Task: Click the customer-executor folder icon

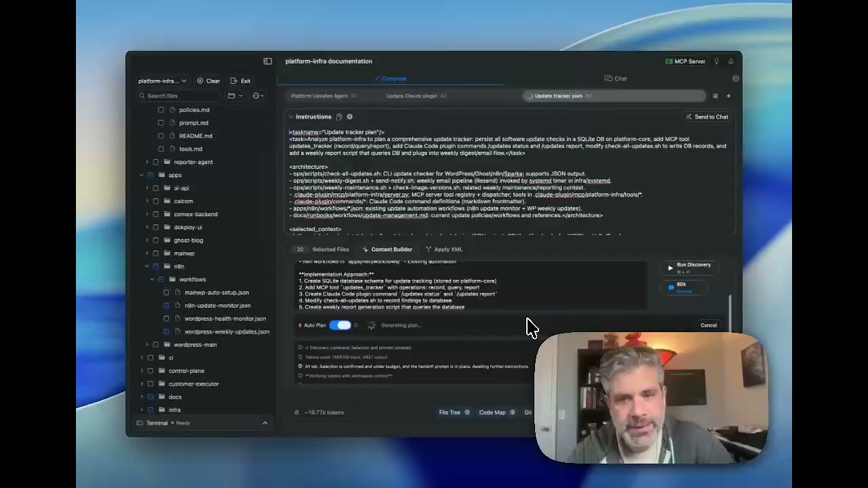Action: point(161,384)
